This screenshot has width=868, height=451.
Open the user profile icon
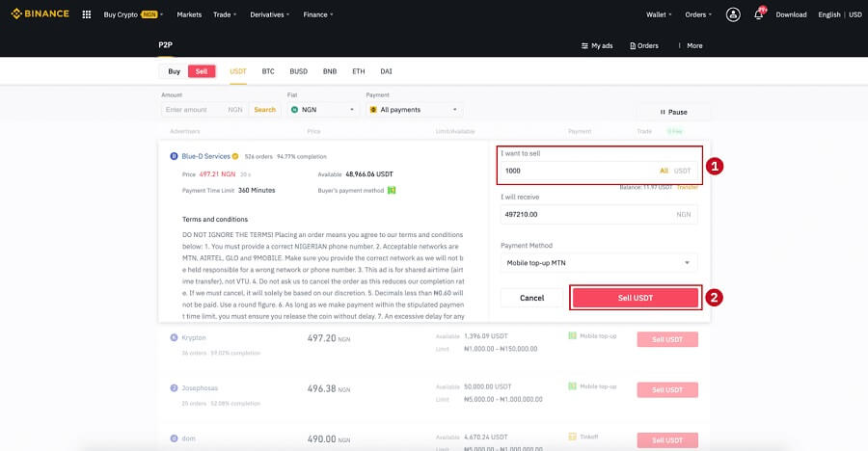click(733, 14)
